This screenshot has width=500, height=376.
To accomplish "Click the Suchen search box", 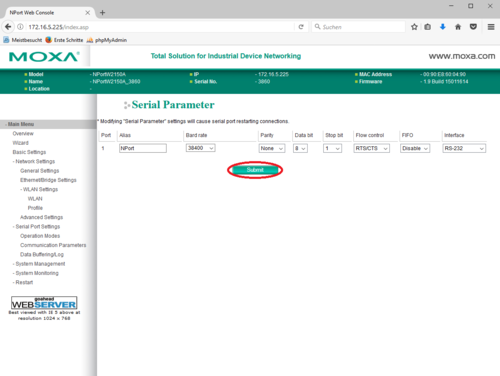I will click(x=358, y=27).
